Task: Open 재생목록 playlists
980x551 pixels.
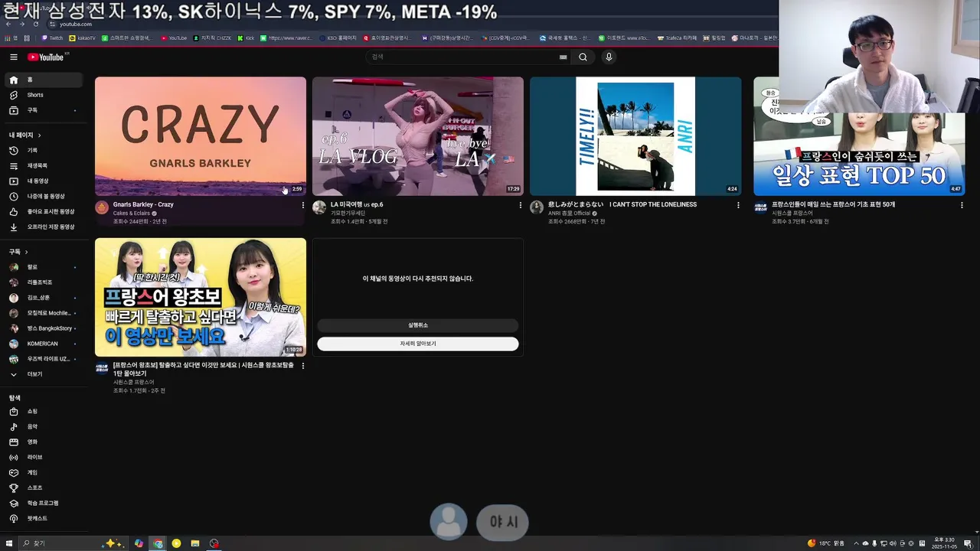Action: click(44, 165)
